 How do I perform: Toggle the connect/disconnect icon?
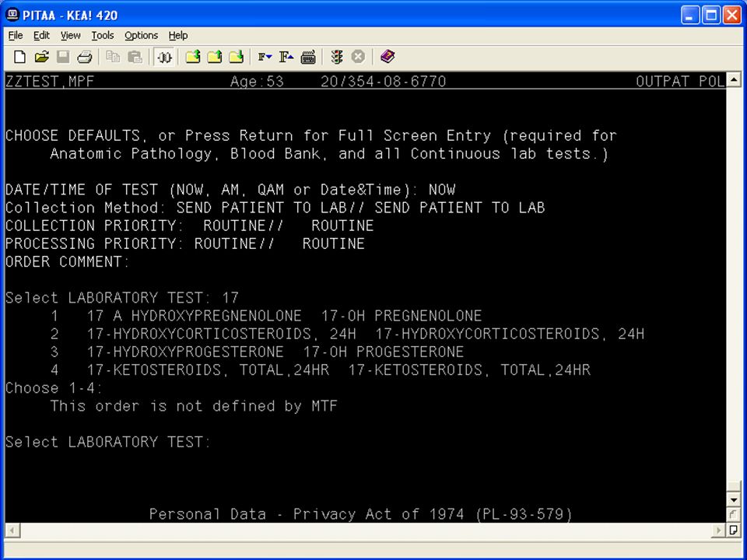pyautogui.click(x=164, y=57)
